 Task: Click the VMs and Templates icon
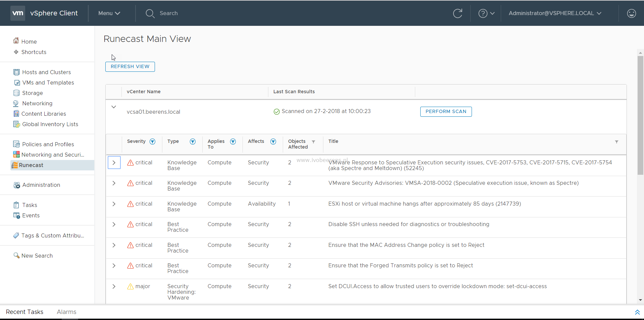(17, 83)
